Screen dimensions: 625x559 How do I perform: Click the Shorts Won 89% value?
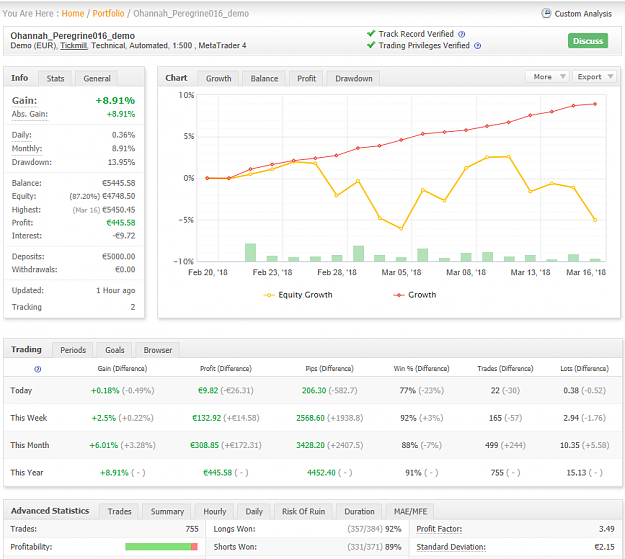click(x=393, y=547)
